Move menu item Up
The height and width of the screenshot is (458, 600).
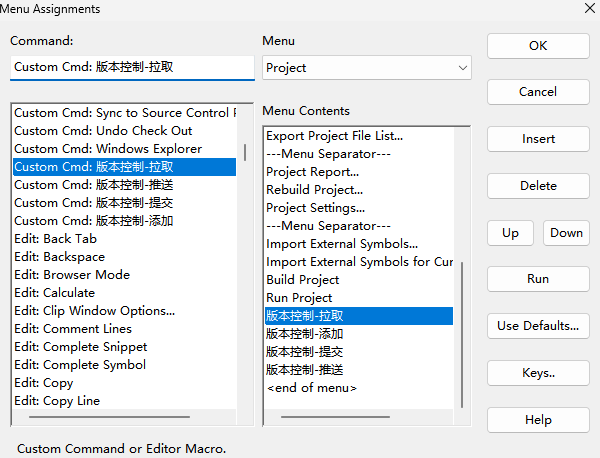point(511,233)
